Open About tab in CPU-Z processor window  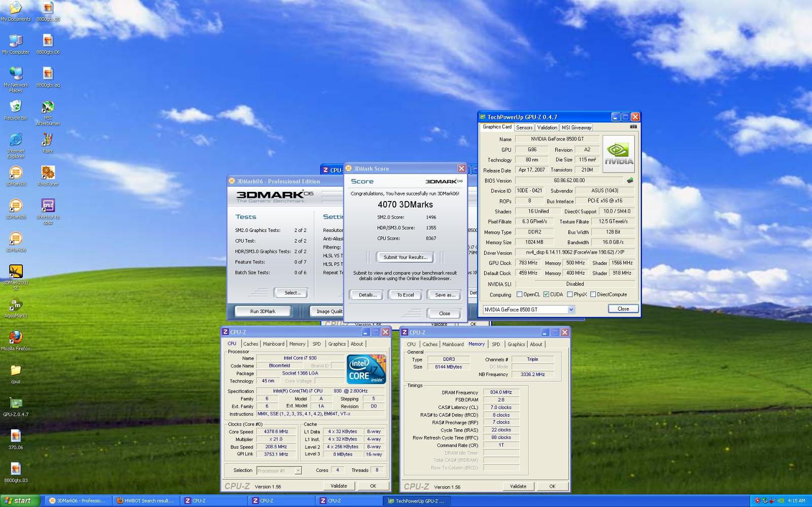(357, 344)
